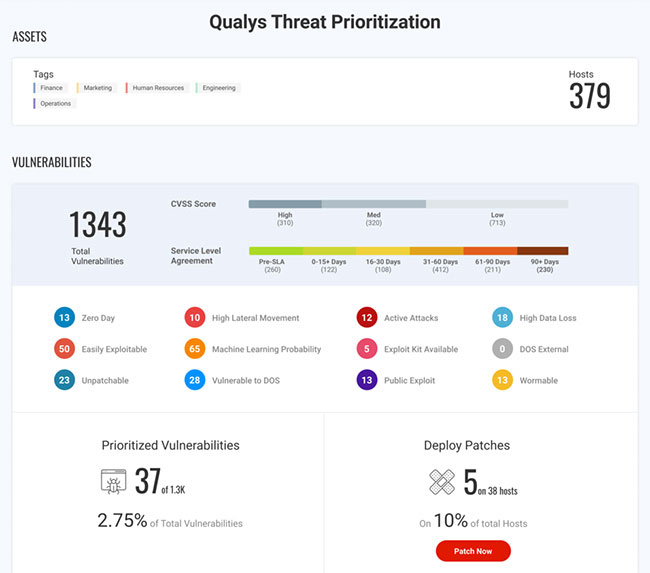Click the High (310) label
The image size is (650, 573).
pyautogui.click(x=285, y=219)
